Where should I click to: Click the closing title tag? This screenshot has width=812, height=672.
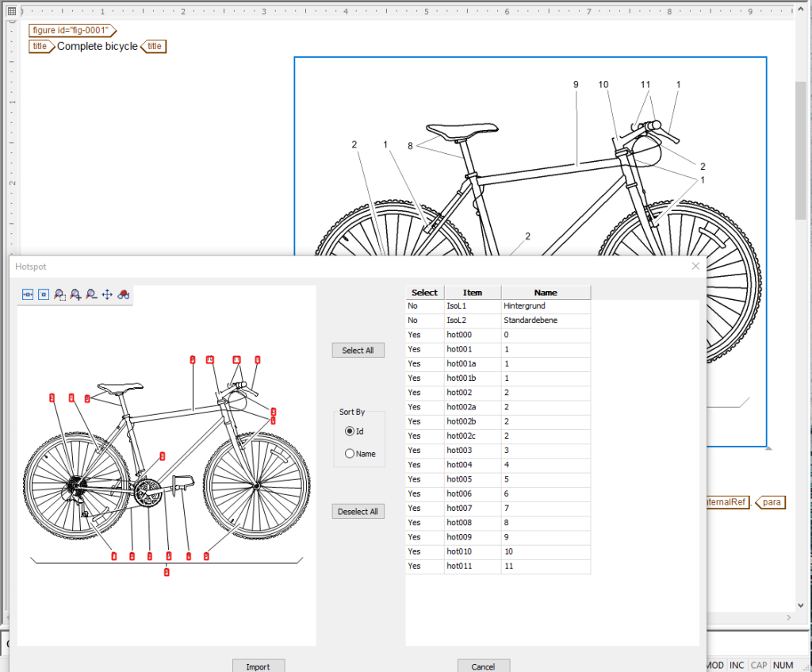coord(153,46)
